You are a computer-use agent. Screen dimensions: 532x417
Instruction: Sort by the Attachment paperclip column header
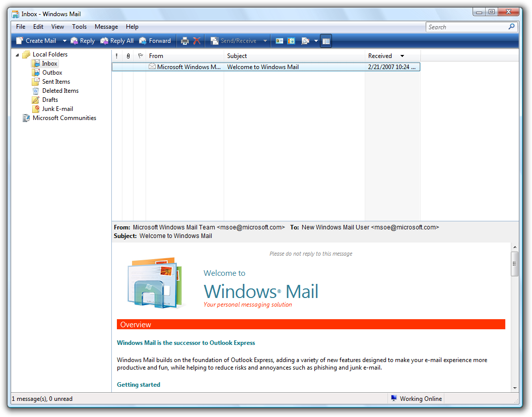[128, 56]
